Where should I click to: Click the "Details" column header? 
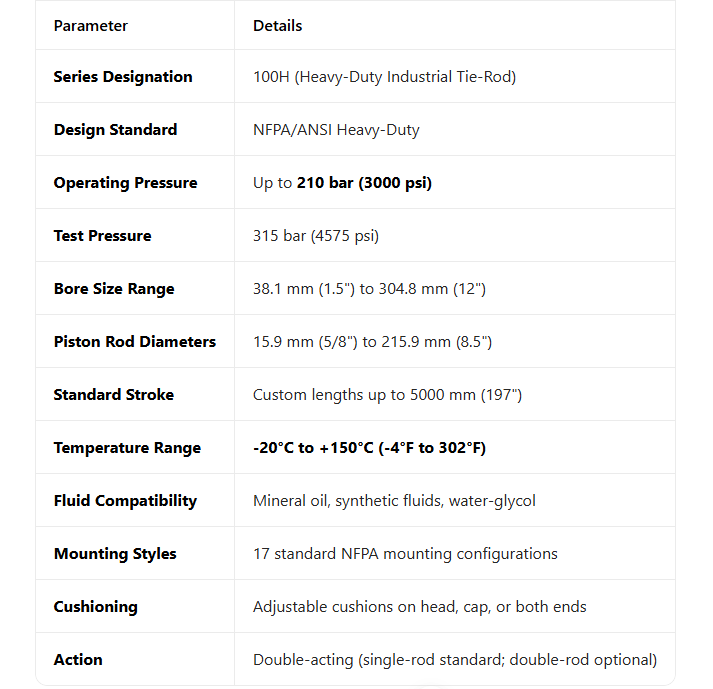[277, 25]
